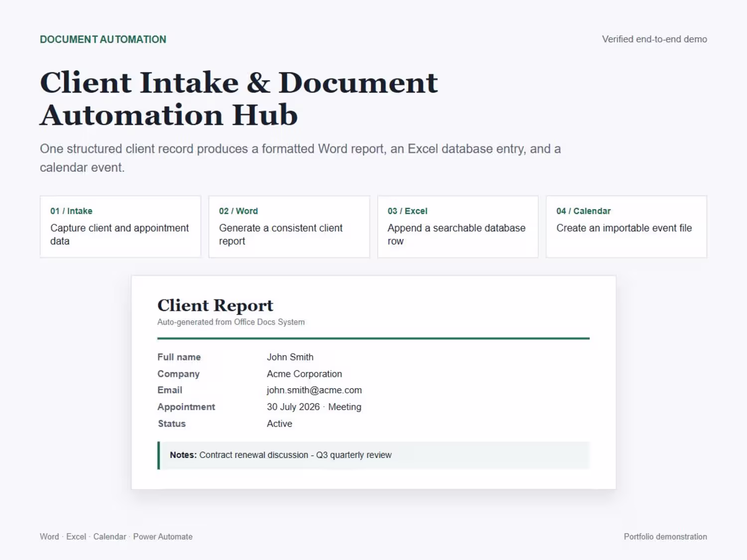747x560 pixels.
Task: Click the subtitle starting 'One structured client record'
Action: (x=300, y=158)
